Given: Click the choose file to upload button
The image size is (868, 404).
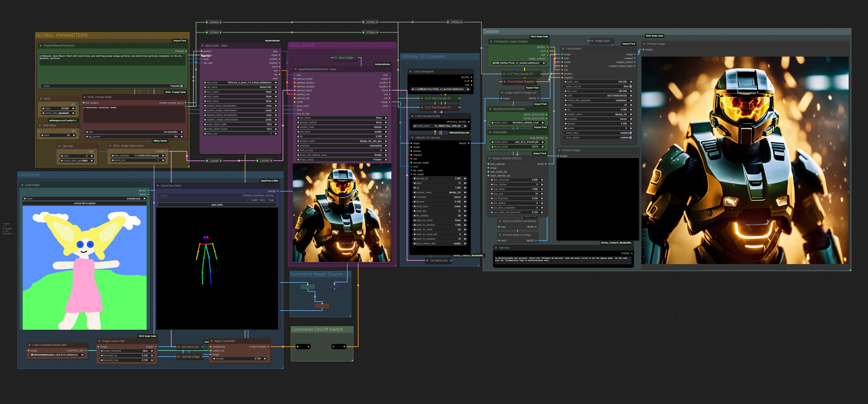Looking at the screenshot, I should point(85,203).
